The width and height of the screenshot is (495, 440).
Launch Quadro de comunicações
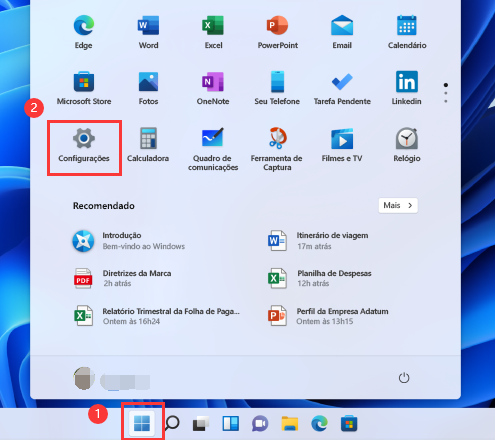(x=213, y=149)
